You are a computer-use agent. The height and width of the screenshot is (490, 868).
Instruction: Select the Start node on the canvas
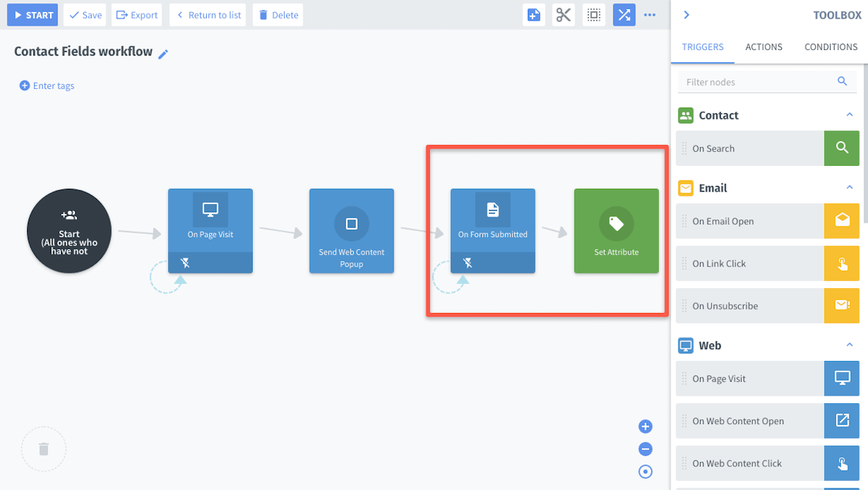point(69,231)
